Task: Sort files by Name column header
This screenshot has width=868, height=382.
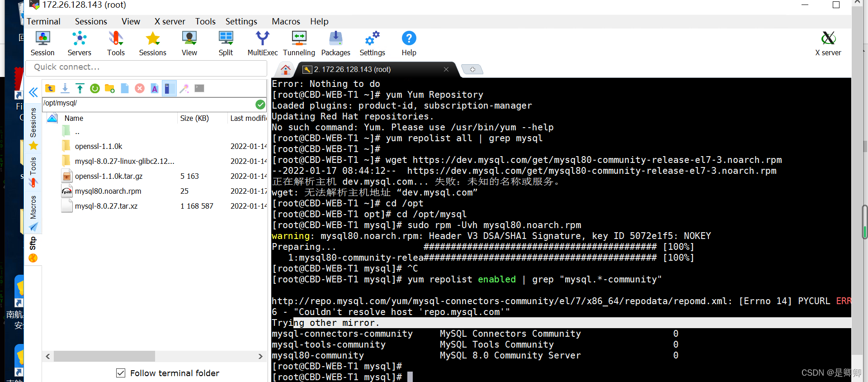Action: 74,118
